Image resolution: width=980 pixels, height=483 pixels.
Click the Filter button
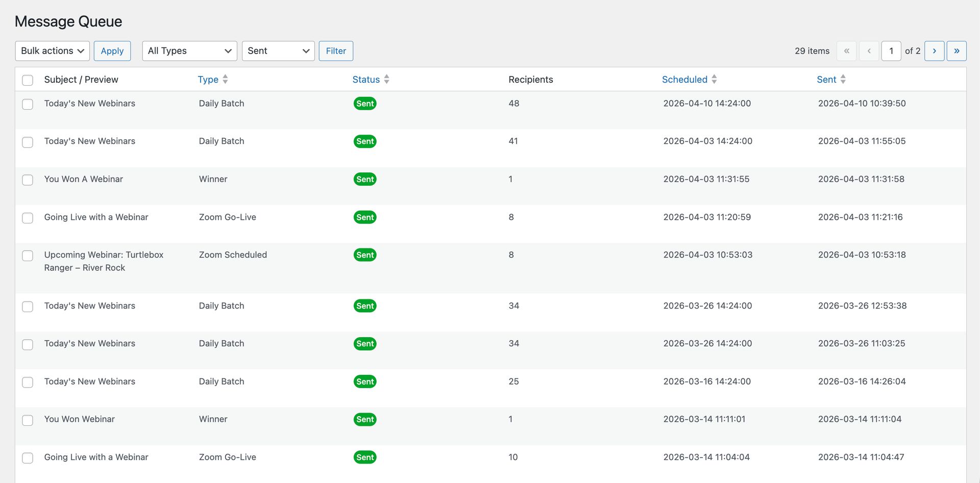(x=336, y=51)
